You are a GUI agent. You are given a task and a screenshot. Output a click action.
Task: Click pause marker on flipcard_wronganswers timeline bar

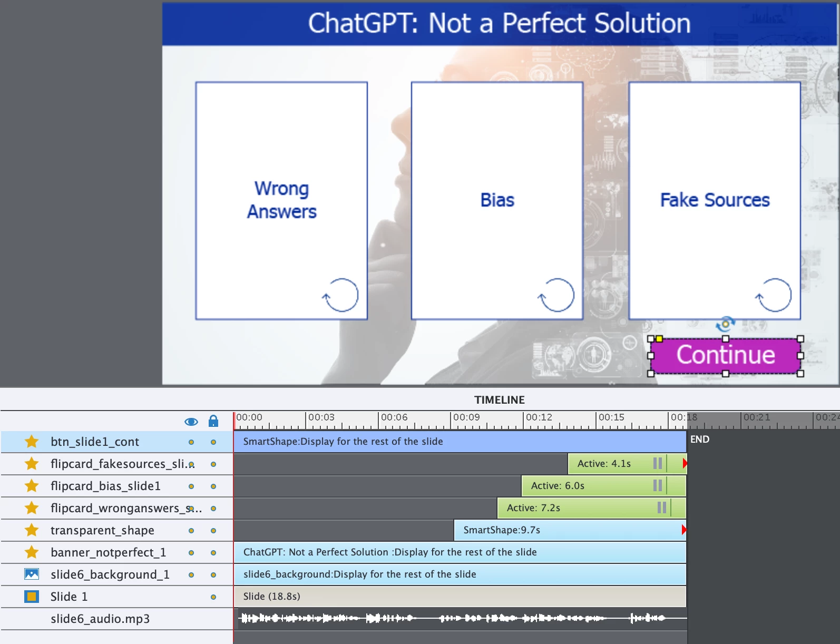662,508
